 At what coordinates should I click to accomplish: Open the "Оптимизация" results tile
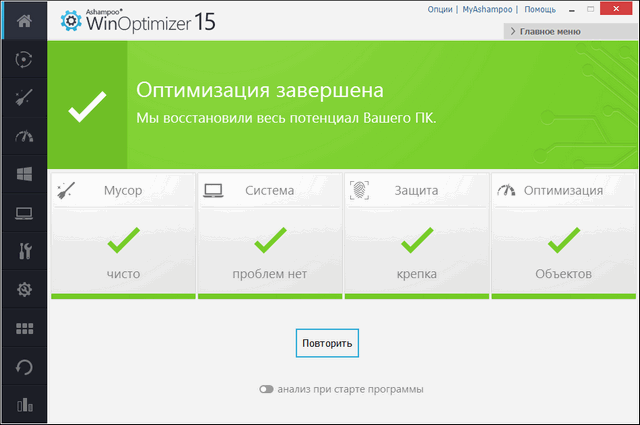[564, 235]
